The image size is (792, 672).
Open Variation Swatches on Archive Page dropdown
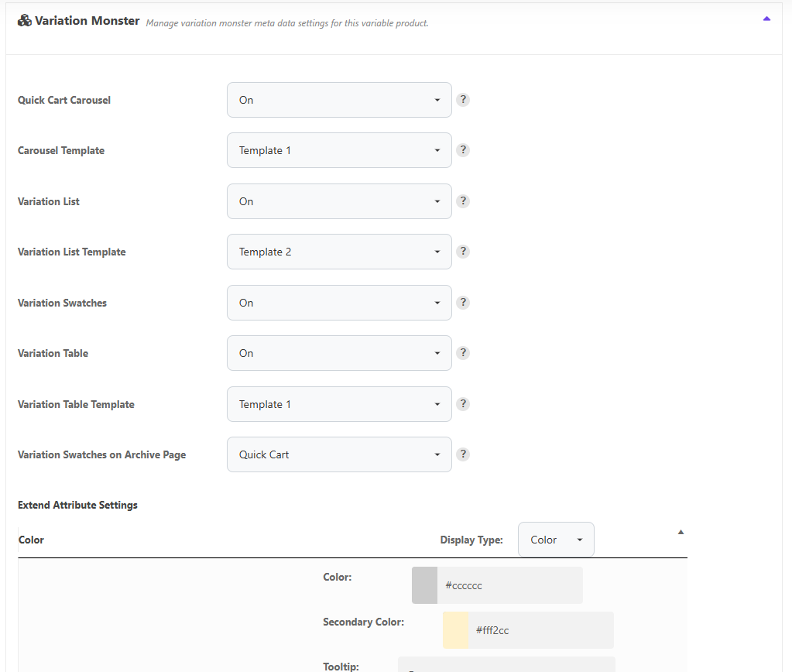pos(339,454)
